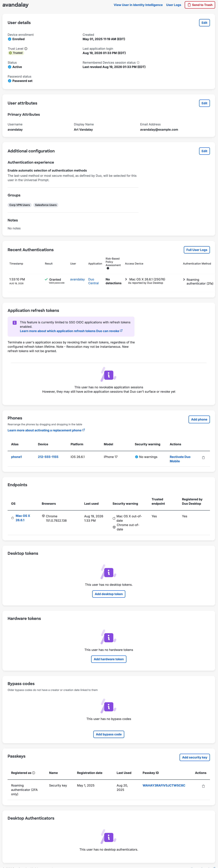Select the 1:33:10 PM timestamp cell
This screenshot has width=218, height=868.
coord(17,279)
